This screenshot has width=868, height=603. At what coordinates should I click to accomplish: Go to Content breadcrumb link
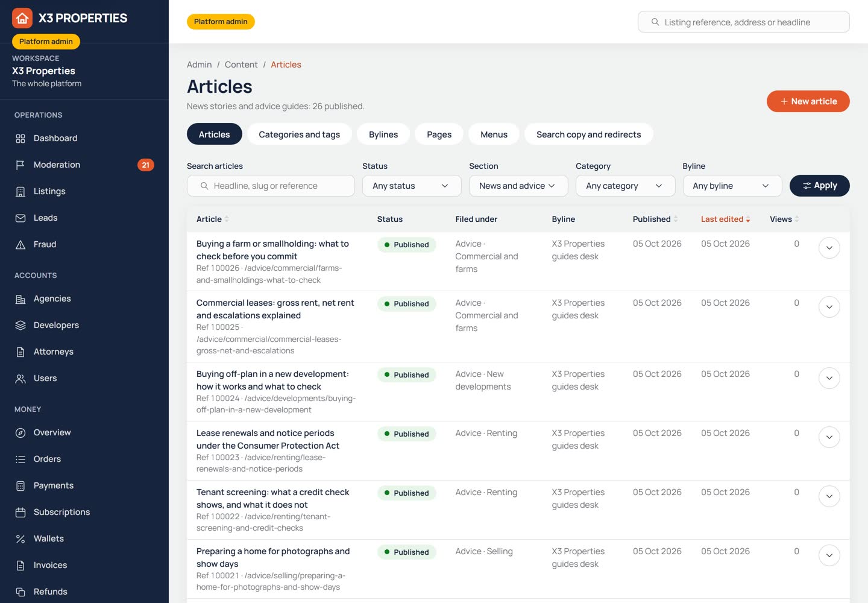(x=241, y=65)
